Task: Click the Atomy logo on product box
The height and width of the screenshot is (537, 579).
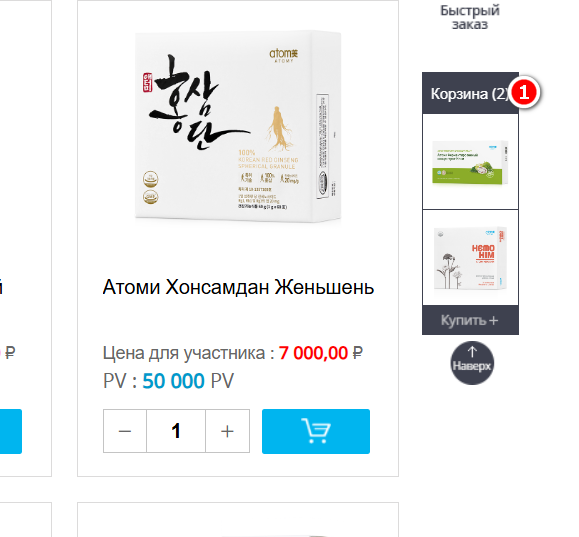Action: tap(284, 55)
